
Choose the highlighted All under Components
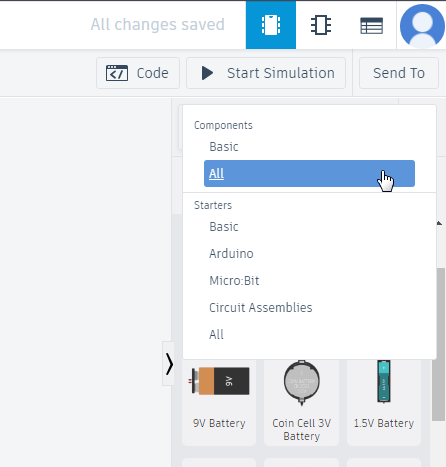(309, 174)
